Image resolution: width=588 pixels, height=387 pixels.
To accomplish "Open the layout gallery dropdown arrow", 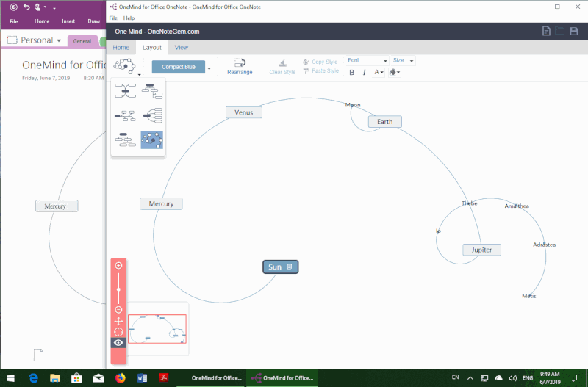I will 139,75.
